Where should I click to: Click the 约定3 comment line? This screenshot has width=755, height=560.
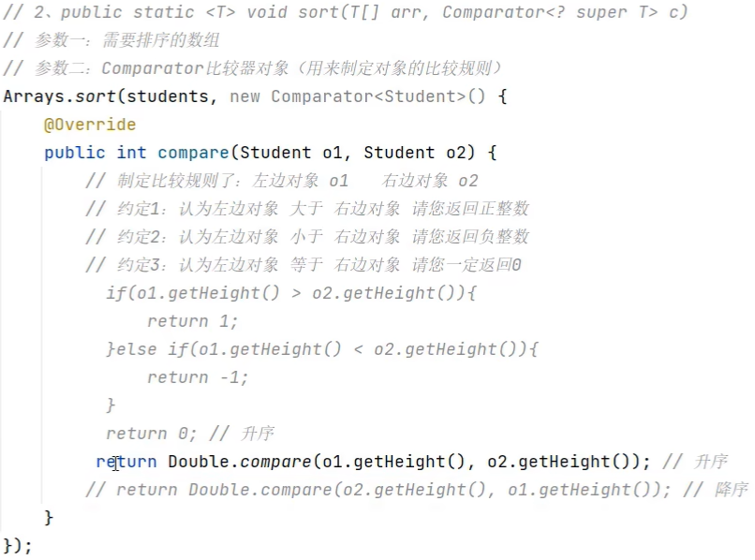tap(303, 265)
